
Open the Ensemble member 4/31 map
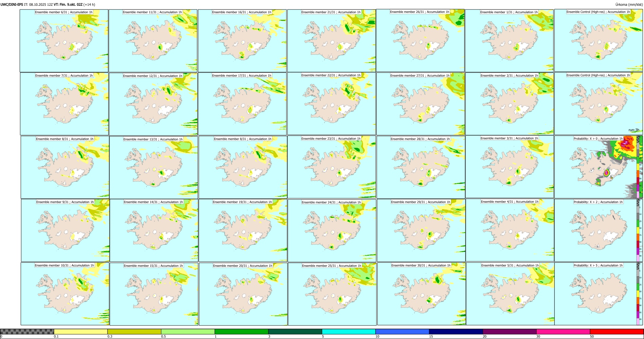click(510, 230)
